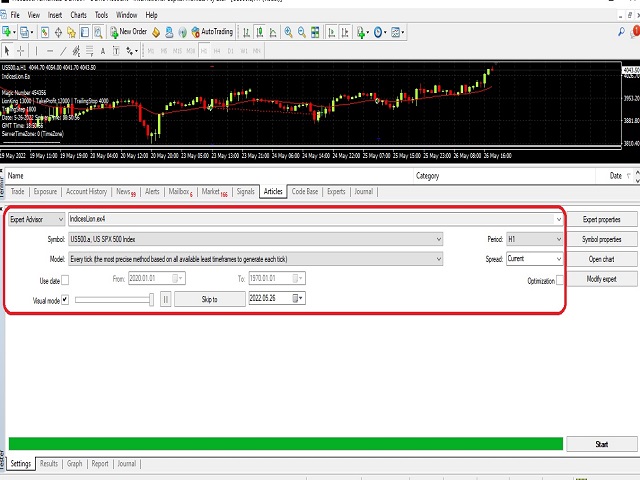Viewport: 640px width, 480px height.
Task: Select the Fibonacci Retracement tool
Action: point(89,51)
